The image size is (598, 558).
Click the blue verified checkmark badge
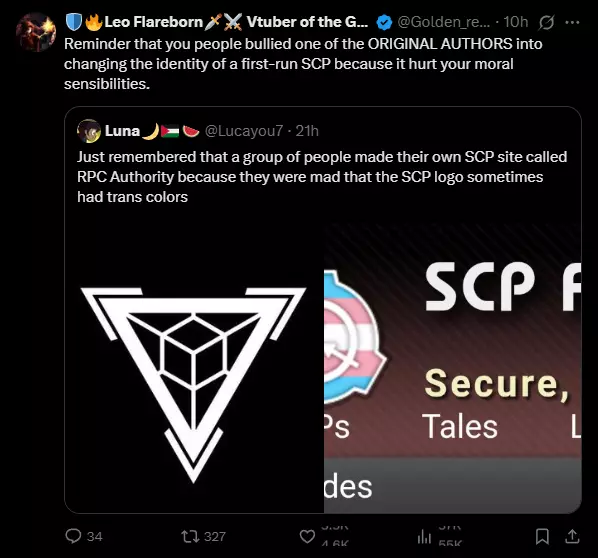(384, 23)
